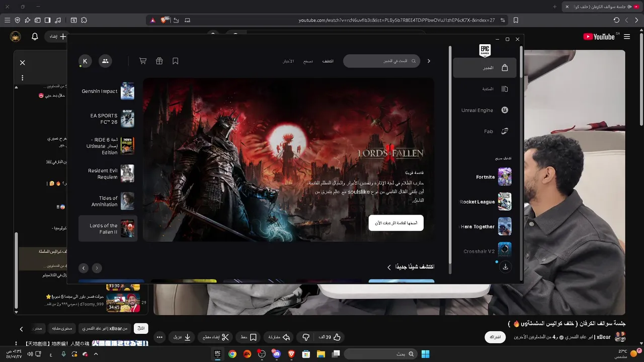Open Epic downloads arrow icon
The image size is (644, 362).
(505, 267)
